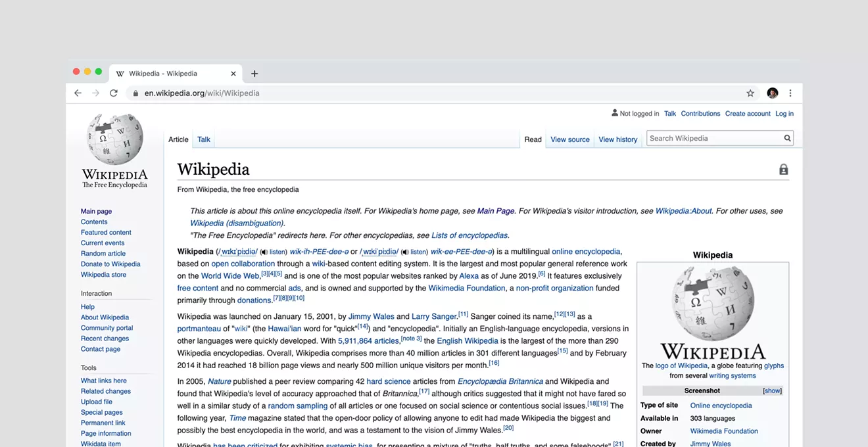
Task: Open the Chrome profile avatar
Action: coord(773,93)
